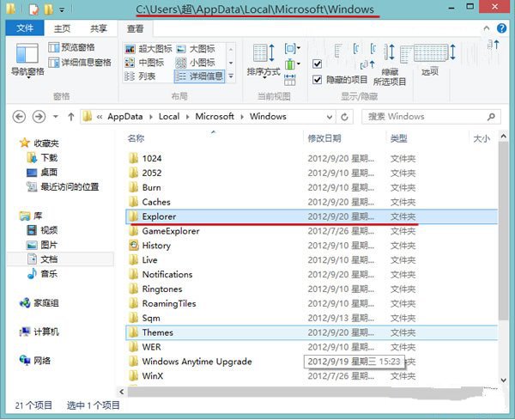The width and height of the screenshot is (515, 420).
Task: Click Local in the address breadcrumb
Action: (169, 117)
